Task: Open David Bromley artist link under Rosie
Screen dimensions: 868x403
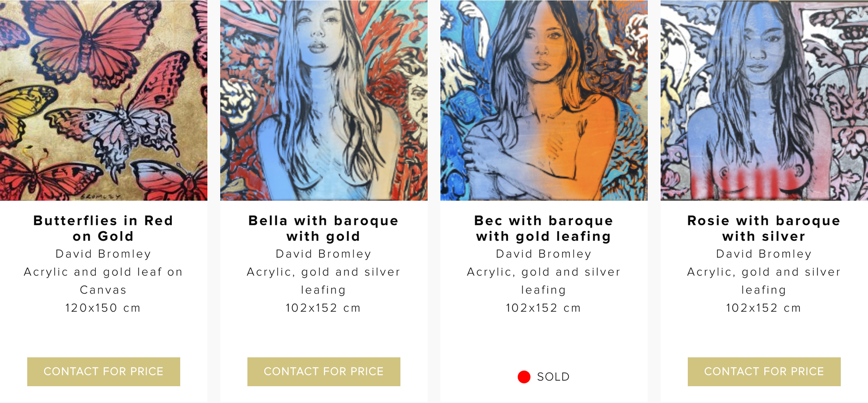Action: pyautogui.click(x=764, y=254)
